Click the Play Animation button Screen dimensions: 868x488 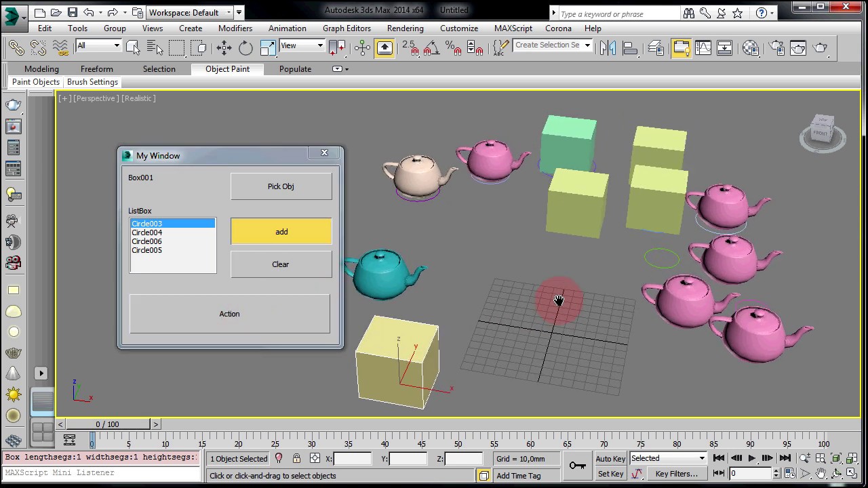click(751, 459)
